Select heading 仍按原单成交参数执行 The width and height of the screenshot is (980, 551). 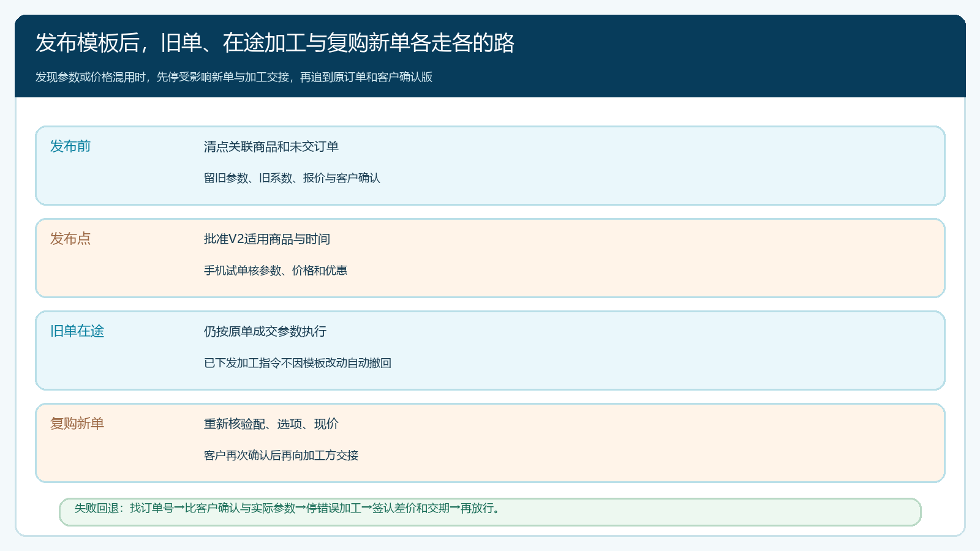pos(265,331)
